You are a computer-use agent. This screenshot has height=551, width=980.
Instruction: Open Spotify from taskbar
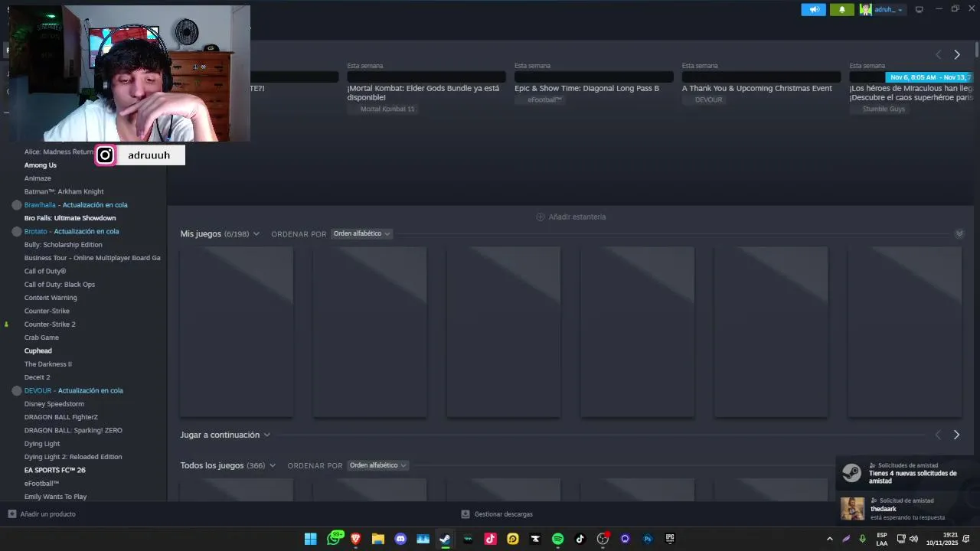[x=557, y=539]
